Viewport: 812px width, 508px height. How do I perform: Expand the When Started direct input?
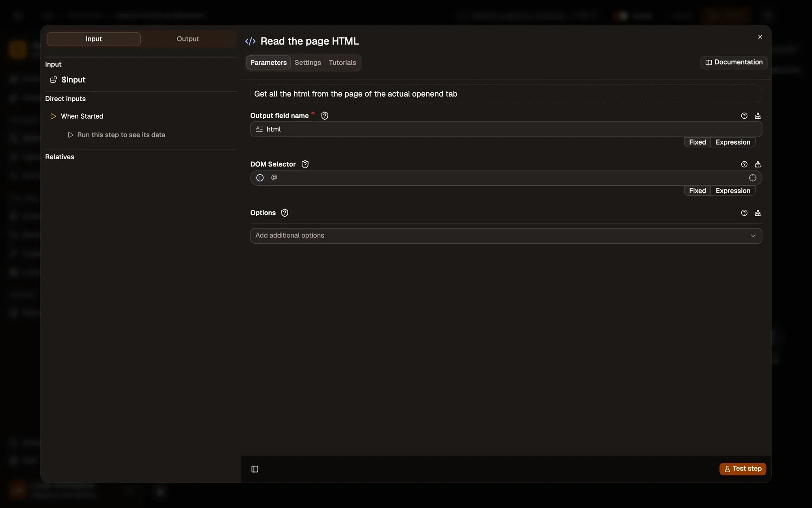(x=82, y=116)
